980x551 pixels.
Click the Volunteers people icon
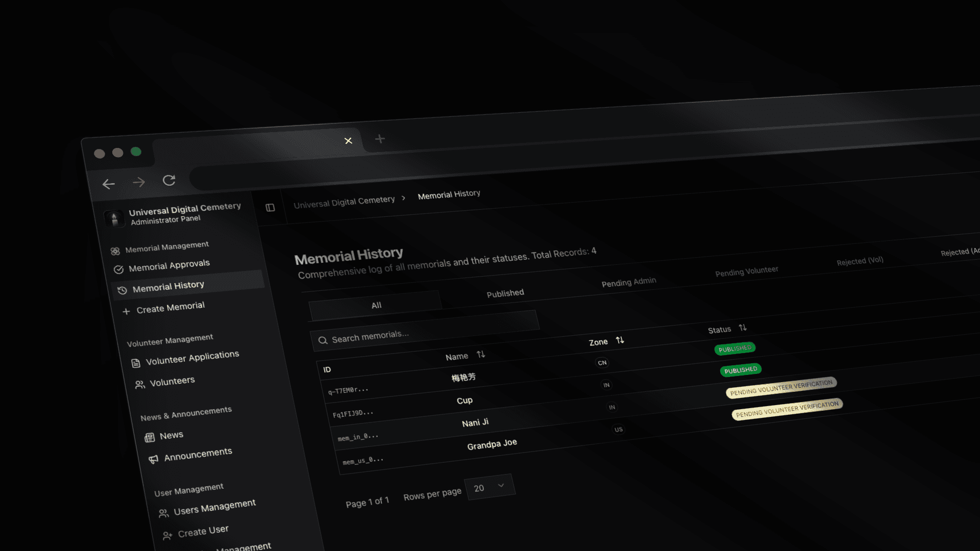point(139,385)
